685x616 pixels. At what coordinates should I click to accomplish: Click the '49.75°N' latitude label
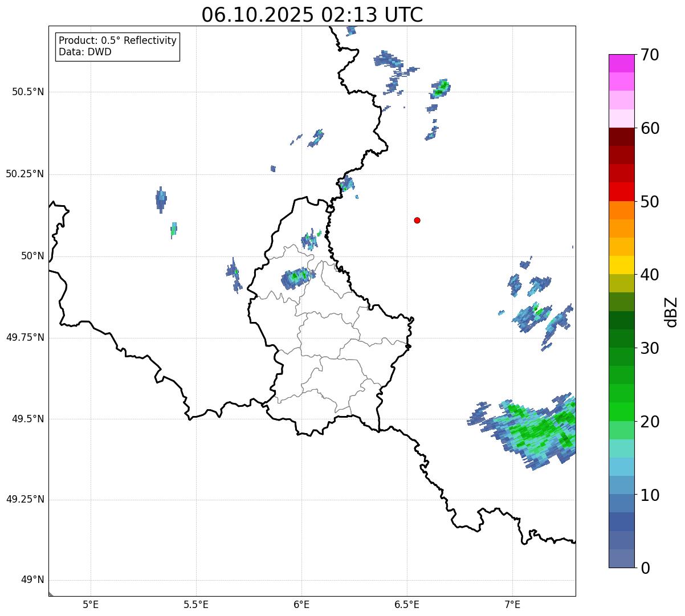[x=25, y=337]
